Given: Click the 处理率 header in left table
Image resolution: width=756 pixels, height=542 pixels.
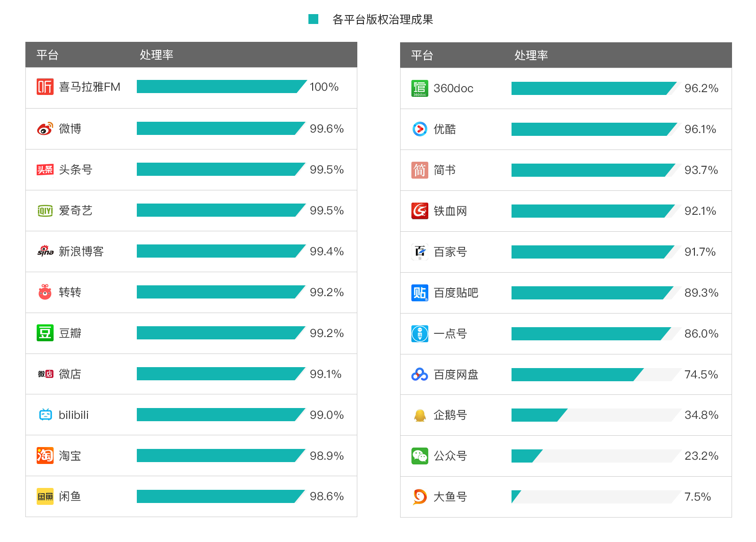Looking at the screenshot, I should click(x=157, y=55).
